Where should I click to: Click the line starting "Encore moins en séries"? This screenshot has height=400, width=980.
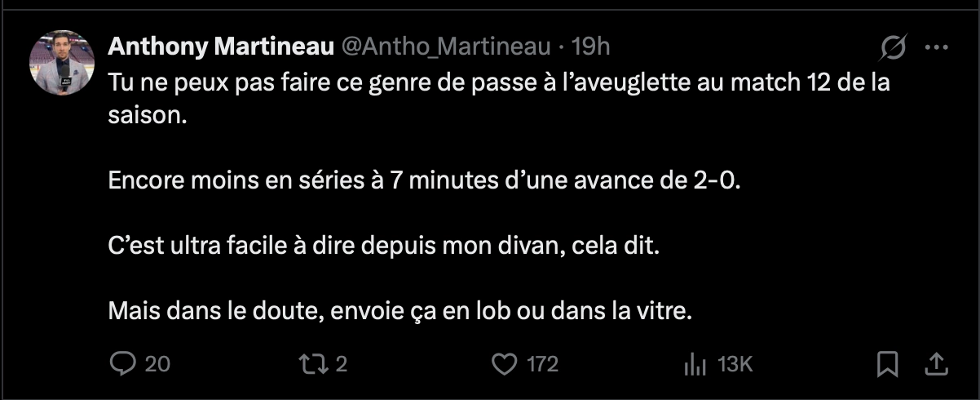(426, 180)
